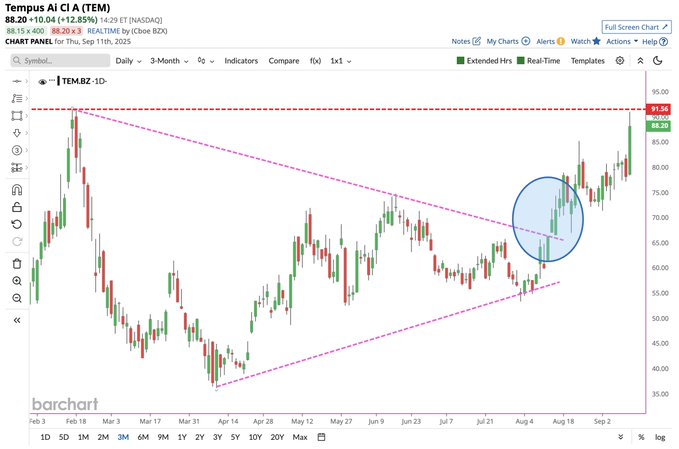The width and height of the screenshot is (679, 449).
Task: Click the Compare button
Action: (284, 61)
